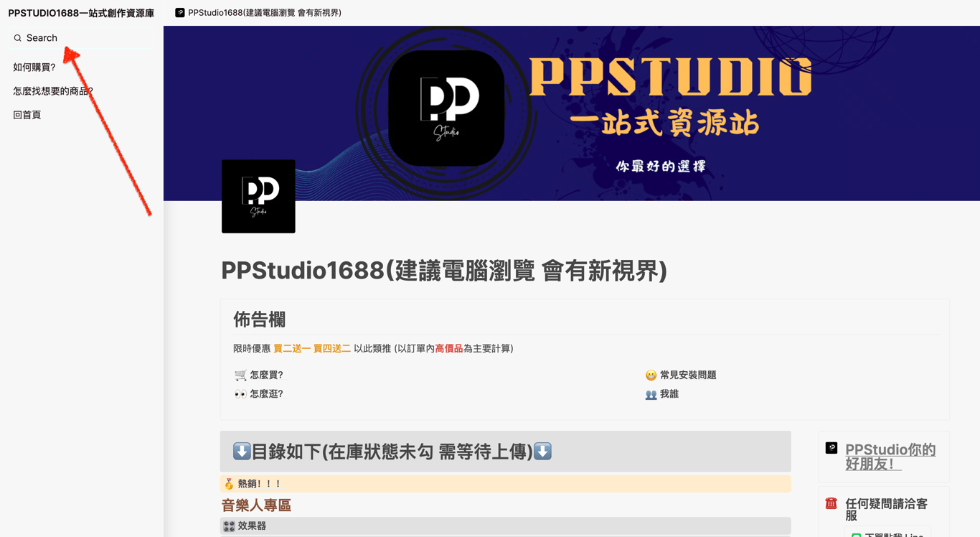Click the magnifier icon beside Search
The width and height of the screenshot is (980, 537).
pos(18,38)
